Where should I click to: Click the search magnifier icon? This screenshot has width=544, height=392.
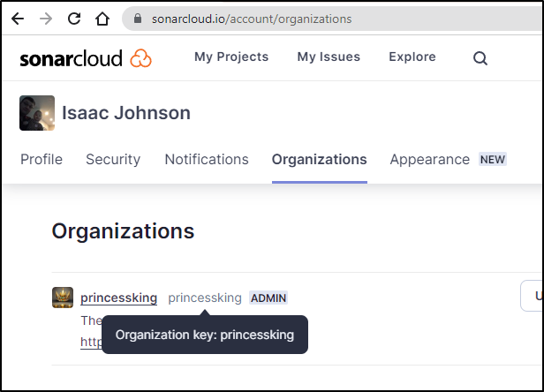click(480, 58)
